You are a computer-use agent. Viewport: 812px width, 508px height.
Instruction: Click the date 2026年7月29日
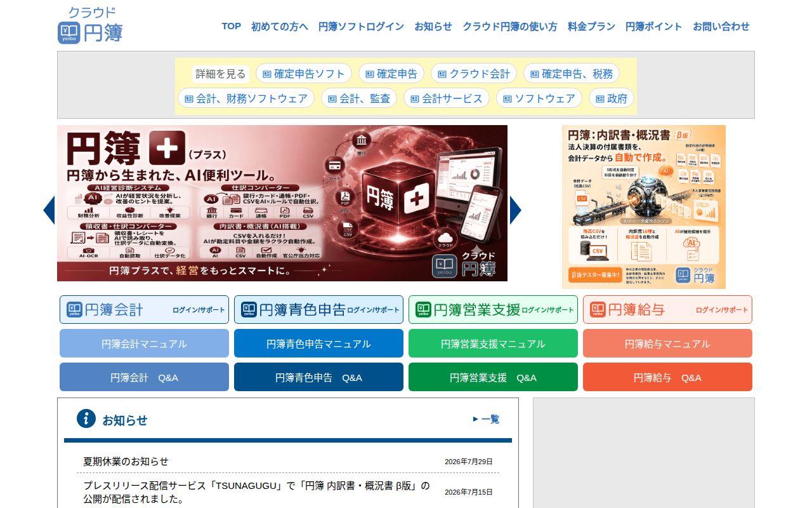coord(468,462)
